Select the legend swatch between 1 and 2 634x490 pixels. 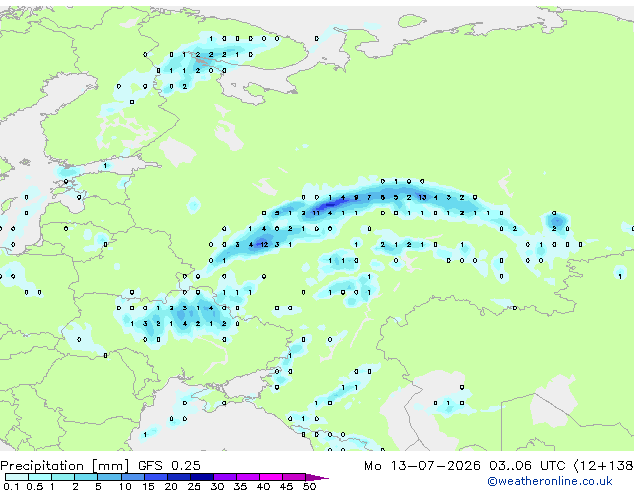[63, 477]
